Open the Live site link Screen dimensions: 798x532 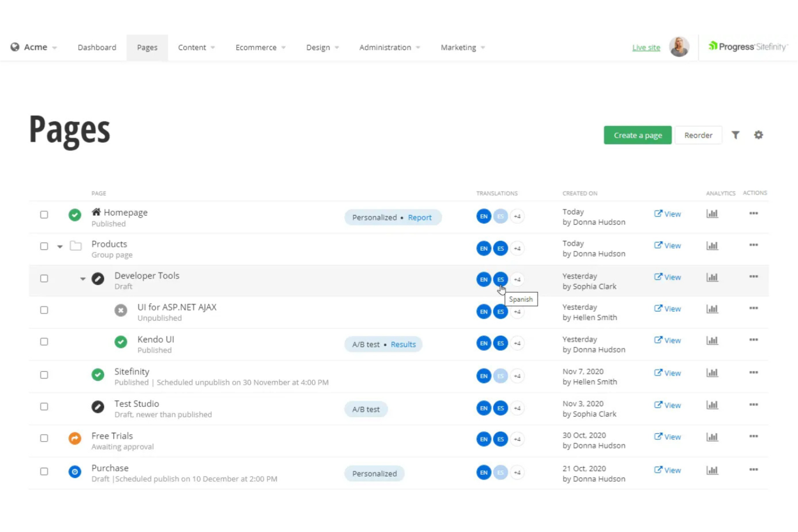(x=646, y=47)
